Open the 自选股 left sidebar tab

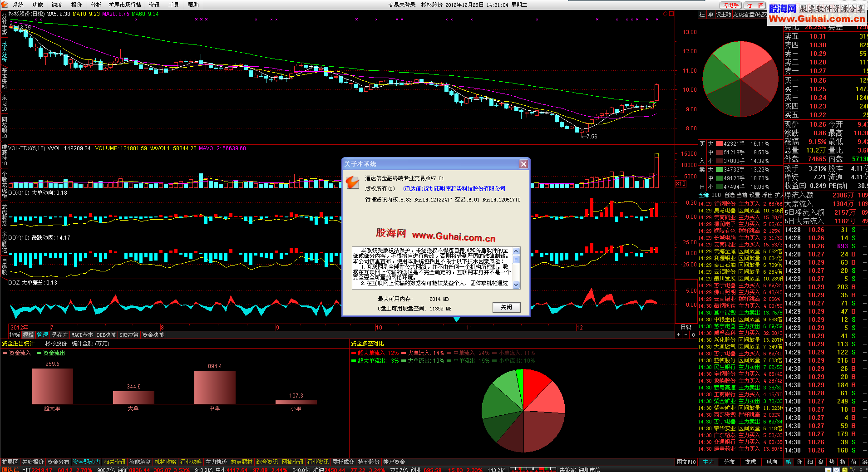click(4, 266)
